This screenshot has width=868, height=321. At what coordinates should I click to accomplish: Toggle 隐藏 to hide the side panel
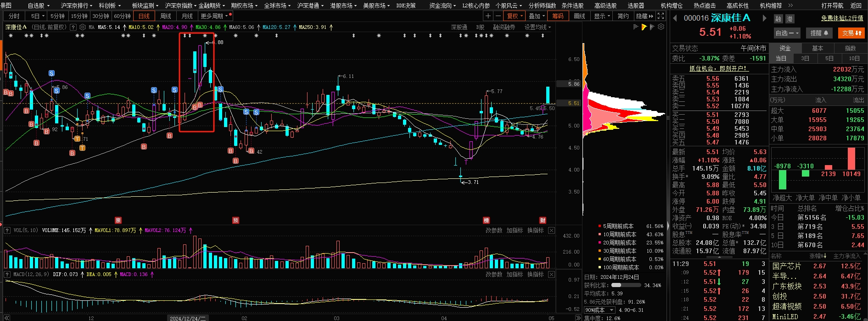644,16
